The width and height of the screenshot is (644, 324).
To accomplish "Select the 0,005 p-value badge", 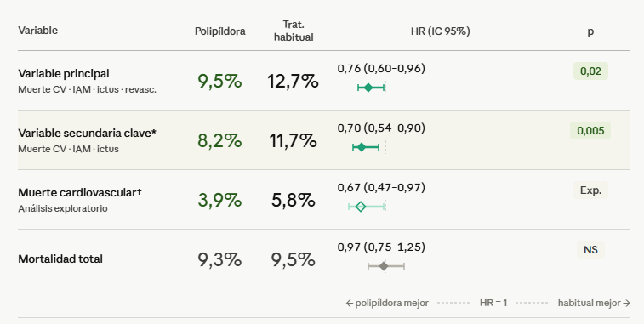I will (x=590, y=131).
